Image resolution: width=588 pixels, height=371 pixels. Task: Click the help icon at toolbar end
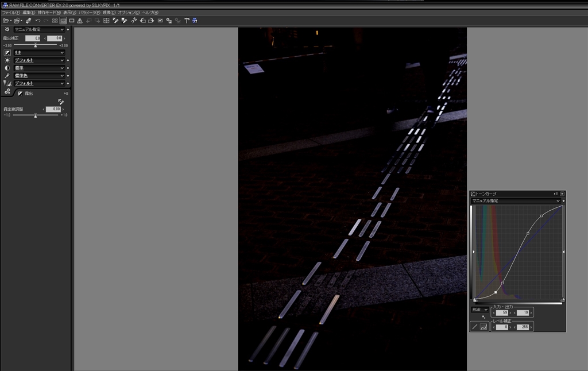[x=195, y=21]
